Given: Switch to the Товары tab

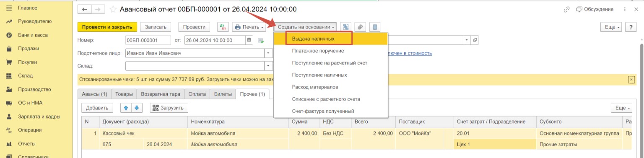Looking at the screenshot, I should click(x=124, y=94).
